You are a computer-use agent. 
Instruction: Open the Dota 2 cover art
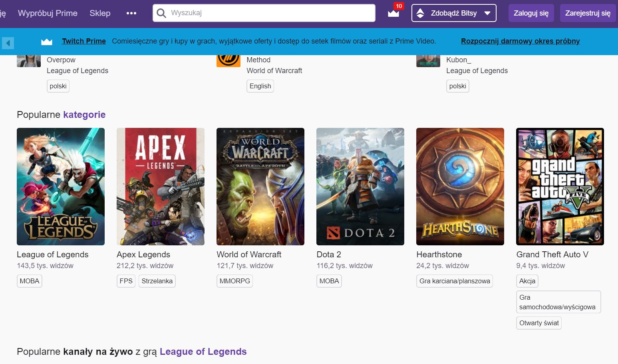tap(360, 187)
